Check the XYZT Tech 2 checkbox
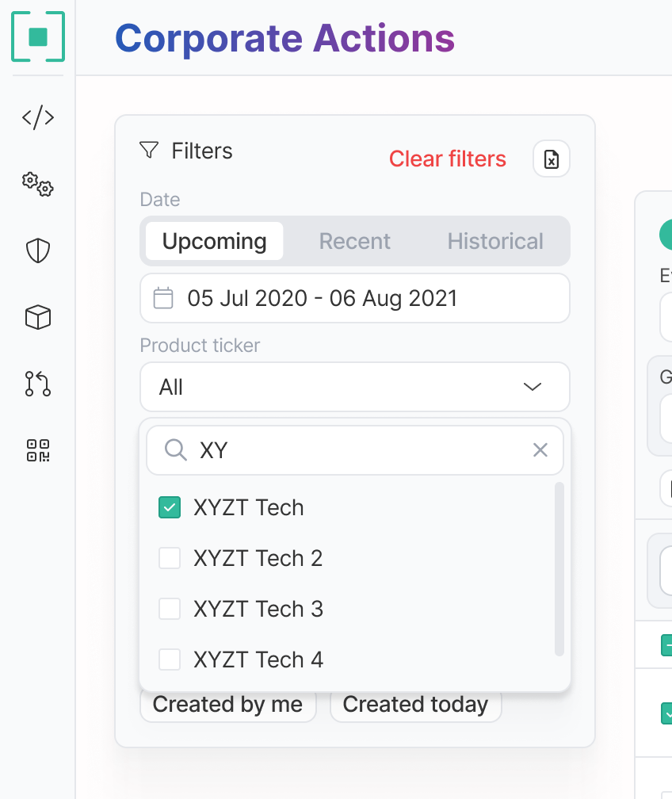Screen dimensions: 672x799 pos(170,558)
